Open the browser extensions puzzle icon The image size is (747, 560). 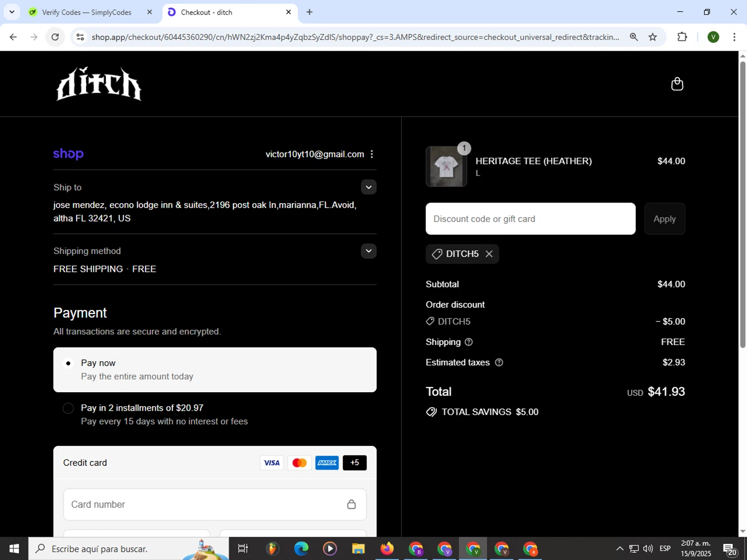click(x=682, y=37)
